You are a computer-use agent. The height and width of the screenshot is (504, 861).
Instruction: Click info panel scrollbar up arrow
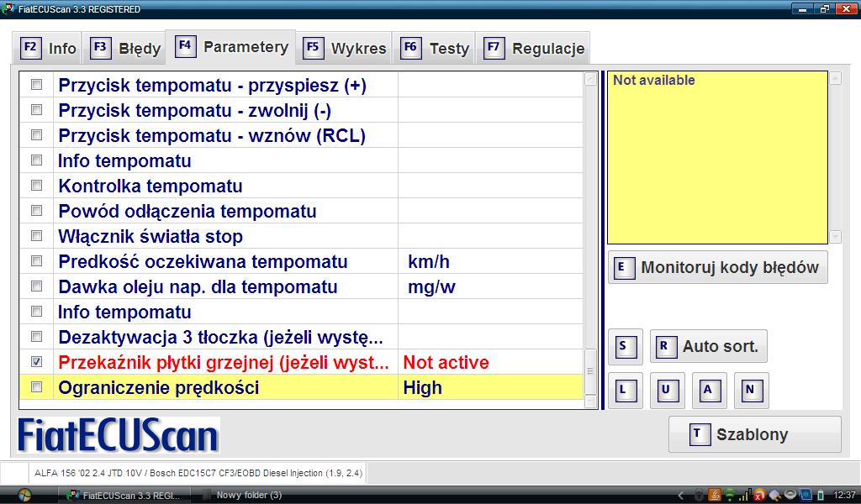point(835,78)
